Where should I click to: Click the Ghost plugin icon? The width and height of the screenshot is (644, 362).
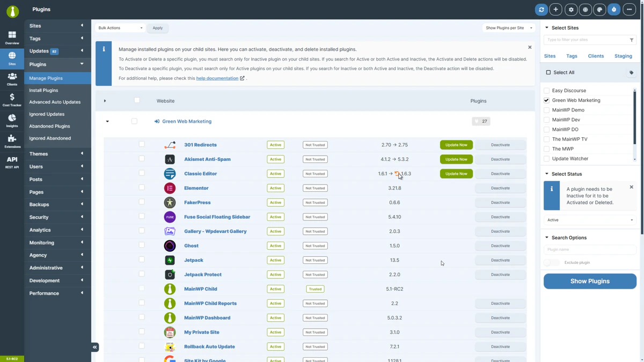[170, 246]
